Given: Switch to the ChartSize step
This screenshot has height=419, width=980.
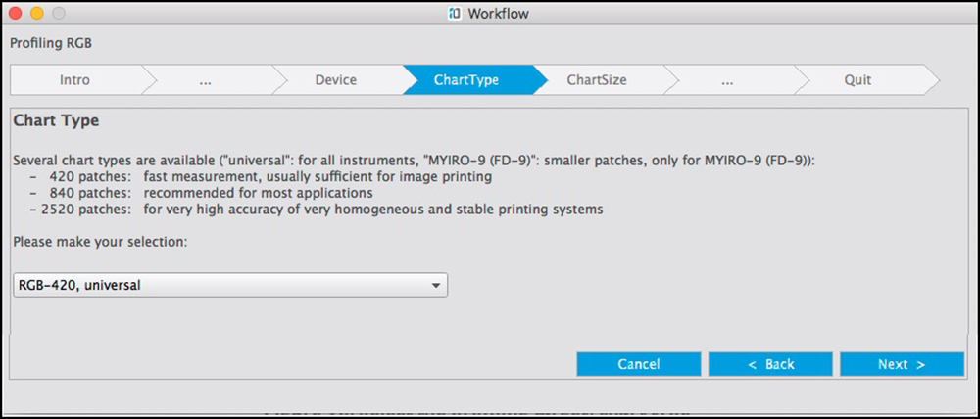Looking at the screenshot, I should [597, 80].
